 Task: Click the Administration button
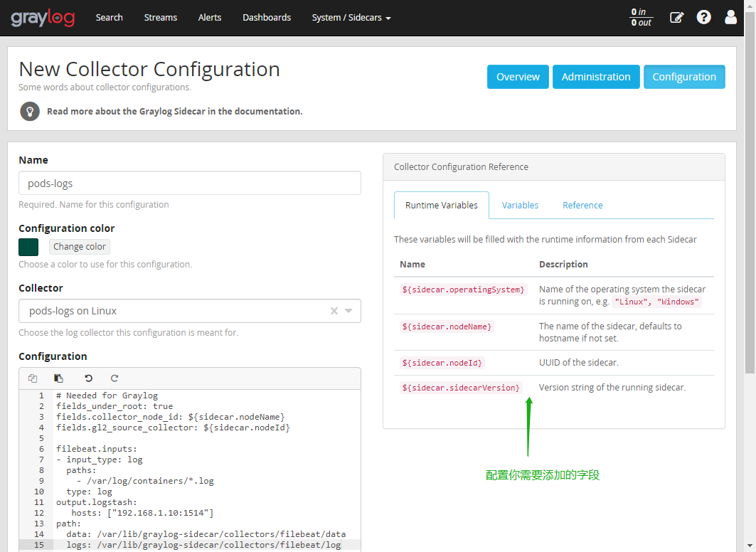click(x=596, y=76)
